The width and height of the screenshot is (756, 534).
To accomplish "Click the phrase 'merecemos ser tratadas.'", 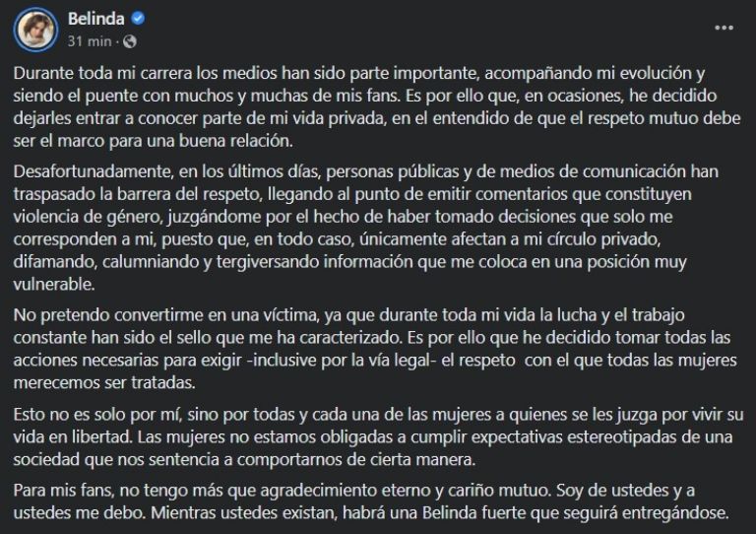I will click(104, 383).
